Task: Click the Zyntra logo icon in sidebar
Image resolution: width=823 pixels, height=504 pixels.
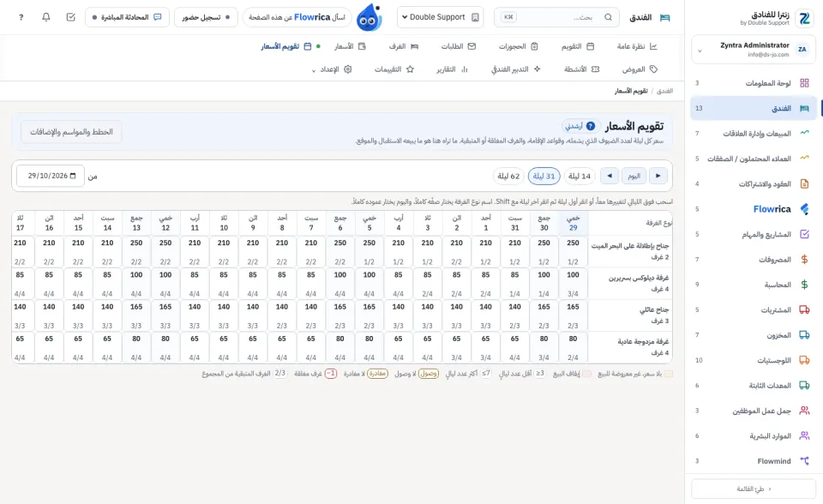Action: coord(804,18)
